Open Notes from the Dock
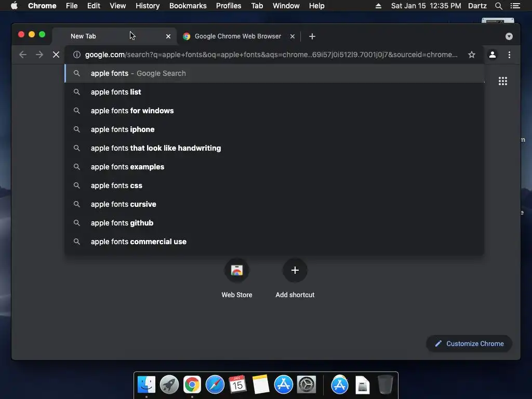The width and height of the screenshot is (532, 399). click(261, 385)
